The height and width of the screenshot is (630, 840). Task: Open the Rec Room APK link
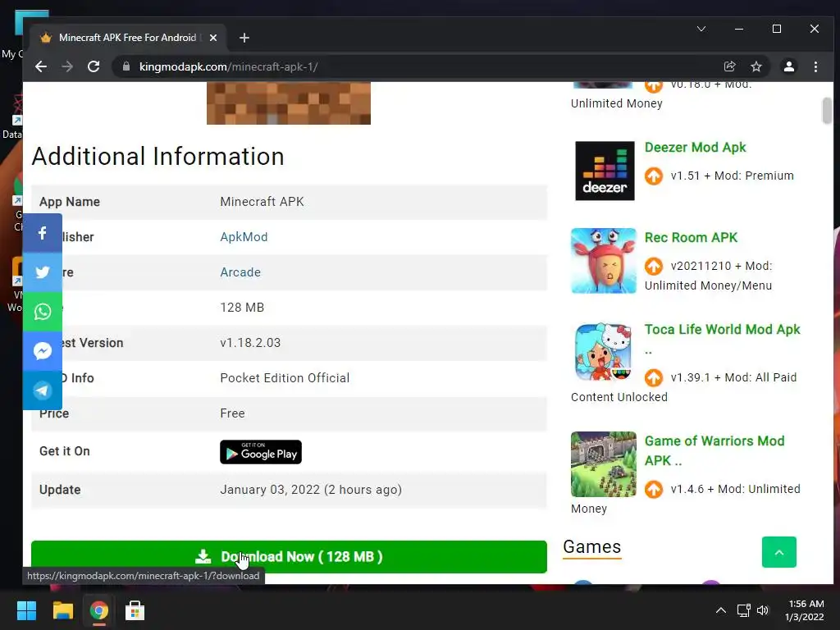click(691, 237)
